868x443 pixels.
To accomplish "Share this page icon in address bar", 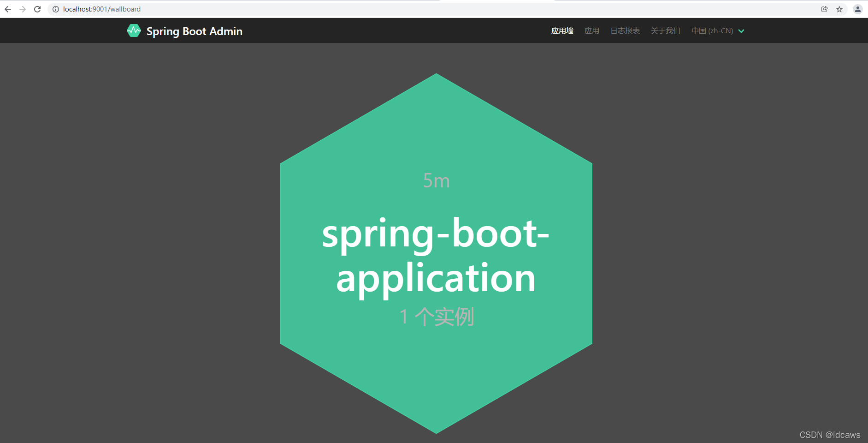I will pos(825,9).
